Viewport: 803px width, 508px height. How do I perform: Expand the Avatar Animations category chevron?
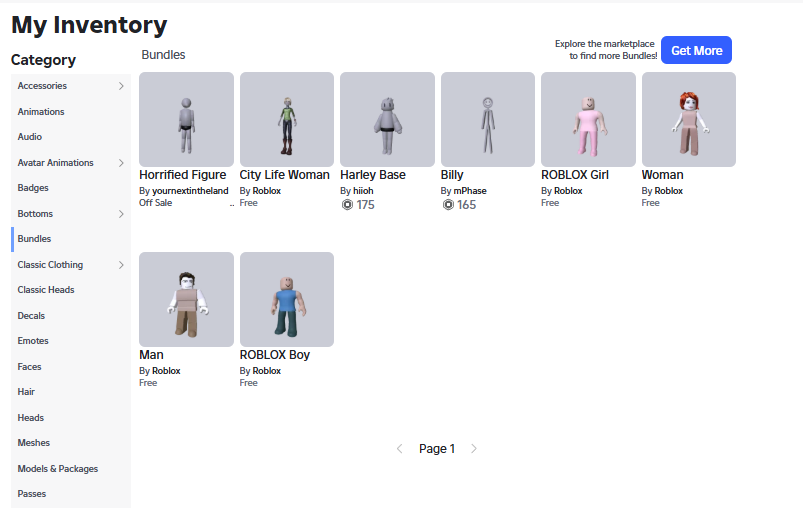(x=121, y=163)
